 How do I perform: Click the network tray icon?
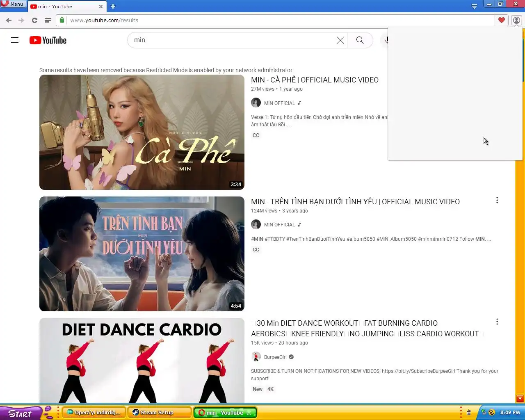point(484,412)
